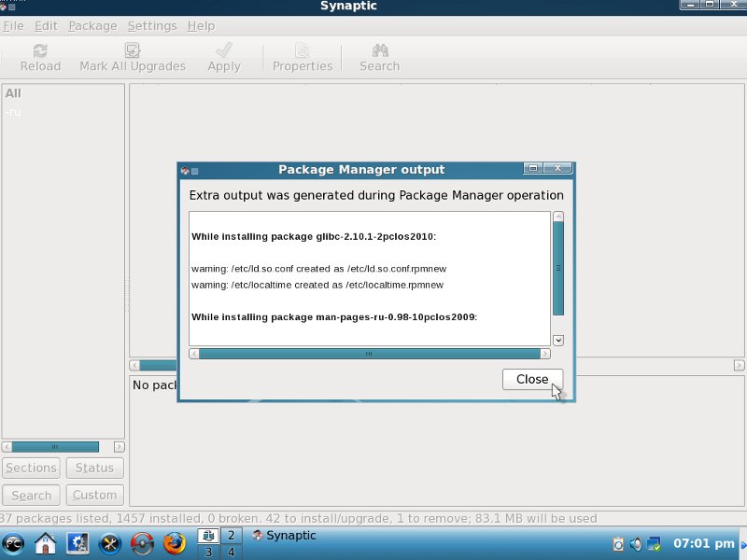This screenshot has height=560, width=747.
Task: Click the volume speaker tray icon
Action: tap(636, 543)
